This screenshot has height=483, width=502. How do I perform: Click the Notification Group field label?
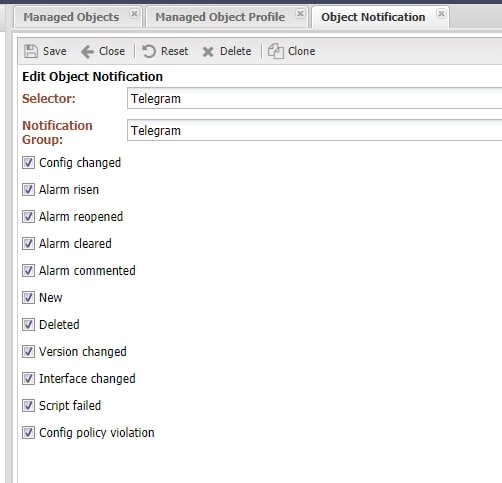click(x=57, y=132)
